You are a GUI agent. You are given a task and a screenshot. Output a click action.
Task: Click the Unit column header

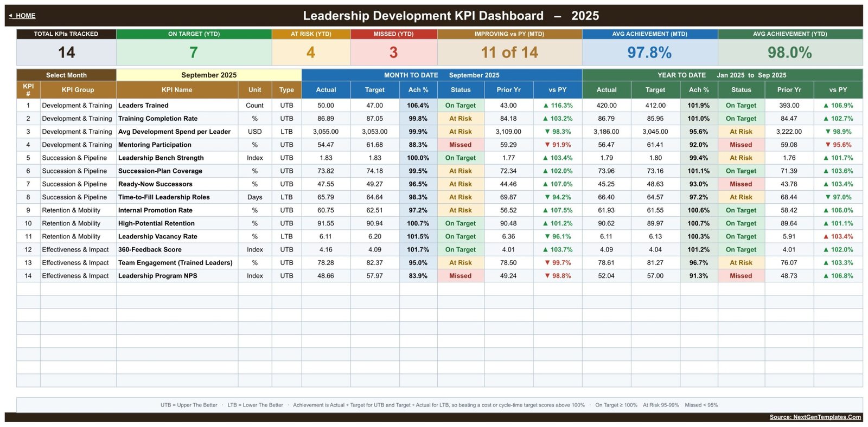tap(255, 90)
